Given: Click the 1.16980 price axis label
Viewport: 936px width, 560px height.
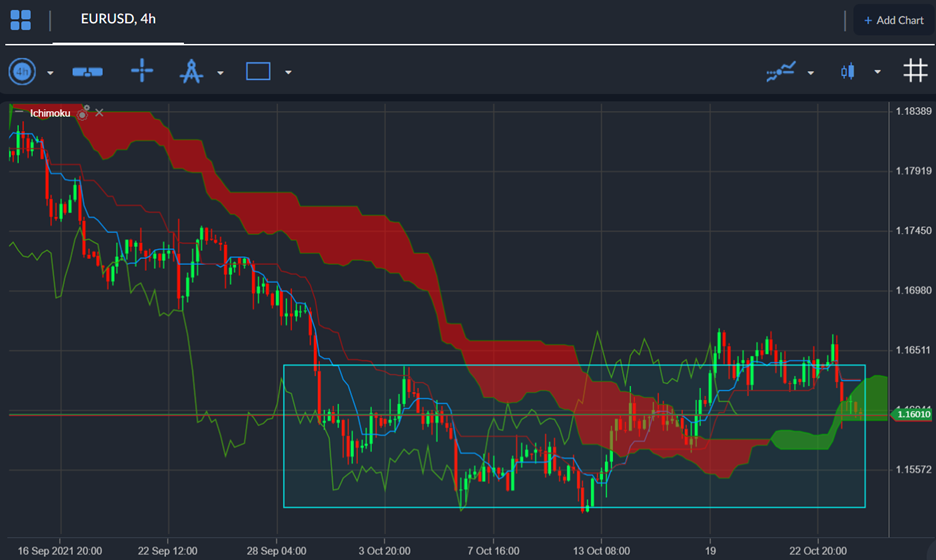Looking at the screenshot, I should (x=913, y=290).
